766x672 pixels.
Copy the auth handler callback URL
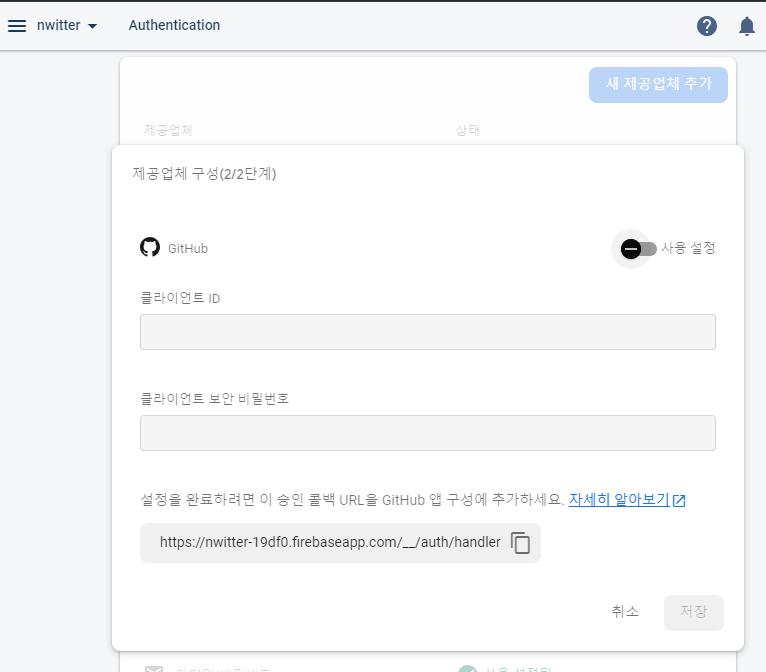(520, 543)
